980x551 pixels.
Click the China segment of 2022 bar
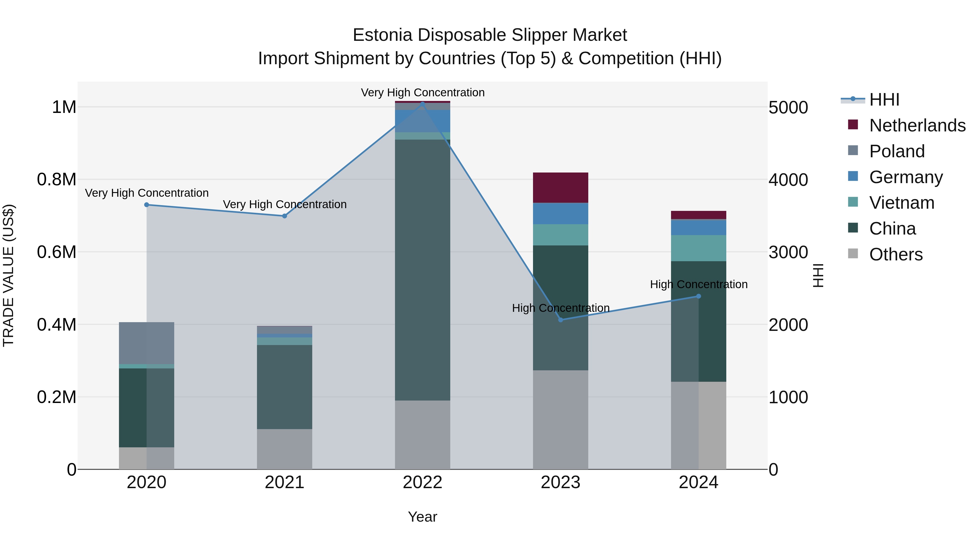[x=423, y=270]
